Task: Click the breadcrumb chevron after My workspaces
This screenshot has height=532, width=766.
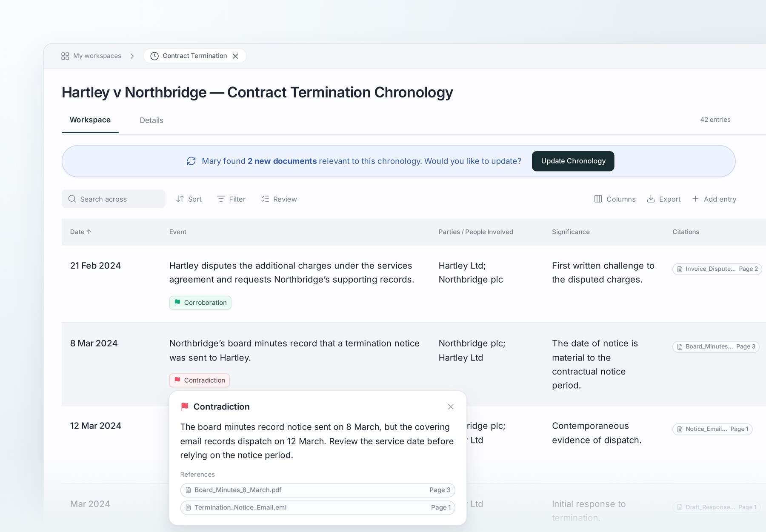Action: [132, 56]
